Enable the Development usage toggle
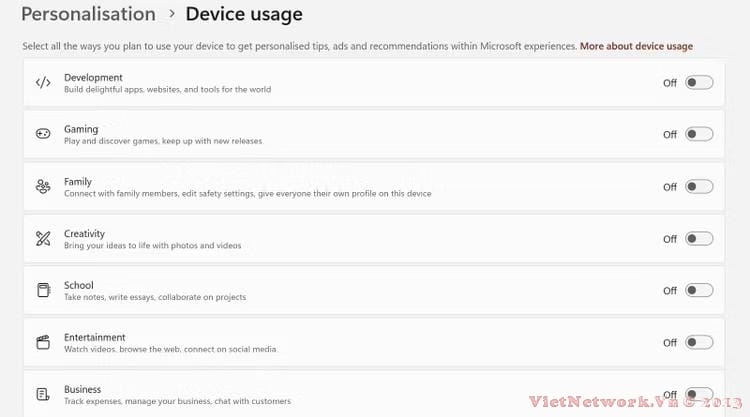The height and width of the screenshot is (417, 750). pyautogui.click(x=699, y=83)
